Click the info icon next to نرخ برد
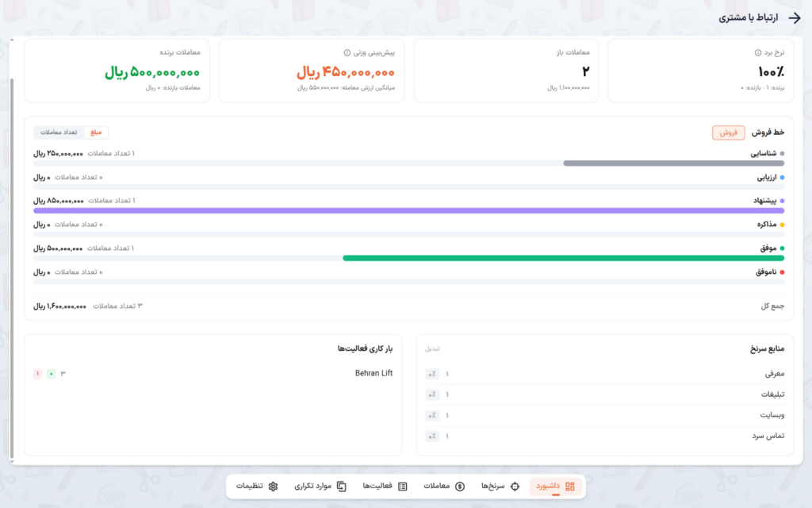Image resolution: width=812 pixels, height=508 pixels. pyautogui.click(x=758, y=53)
